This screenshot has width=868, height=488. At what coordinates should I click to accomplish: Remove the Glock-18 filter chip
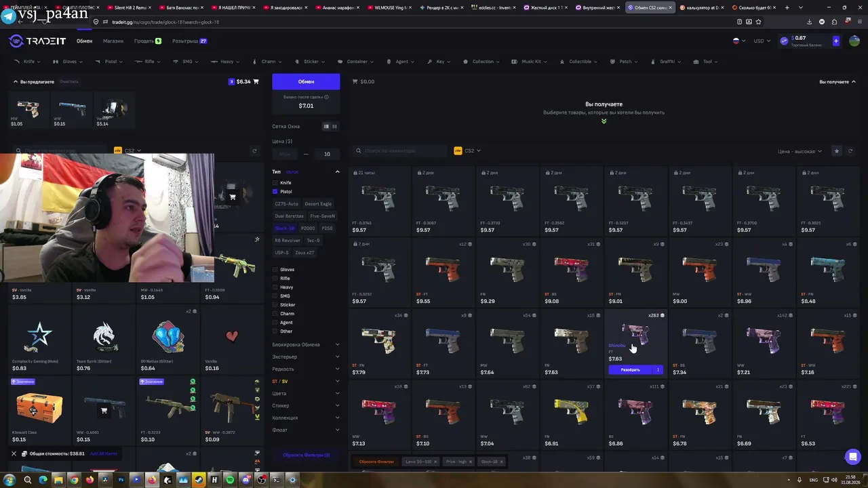[x=502, y=462]
